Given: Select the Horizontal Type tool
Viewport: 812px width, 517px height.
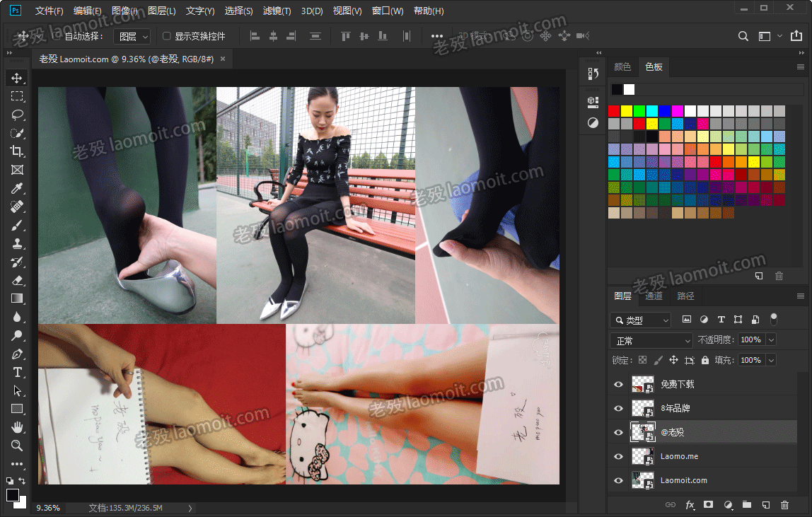Looking at the screenshot, I should pyautogui.click(x=16, y=373).
